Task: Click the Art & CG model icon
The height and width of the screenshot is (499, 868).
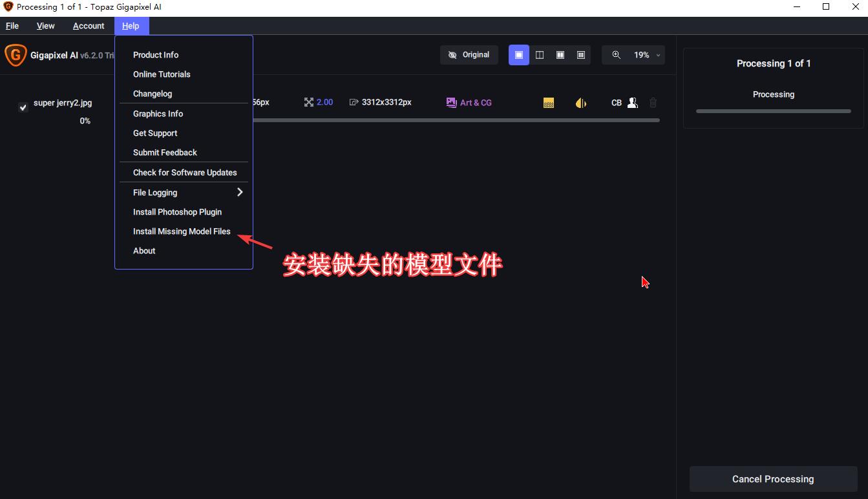Action: [x=452, y=102]
